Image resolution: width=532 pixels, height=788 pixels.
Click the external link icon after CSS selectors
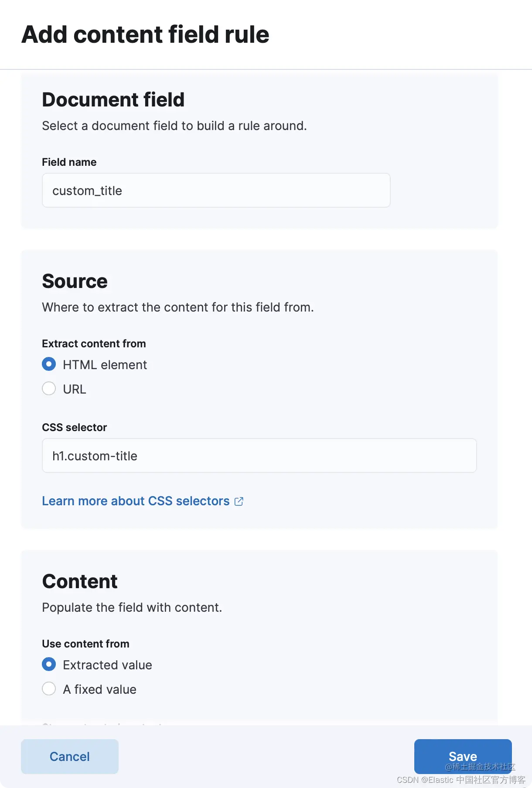point(239,501)
